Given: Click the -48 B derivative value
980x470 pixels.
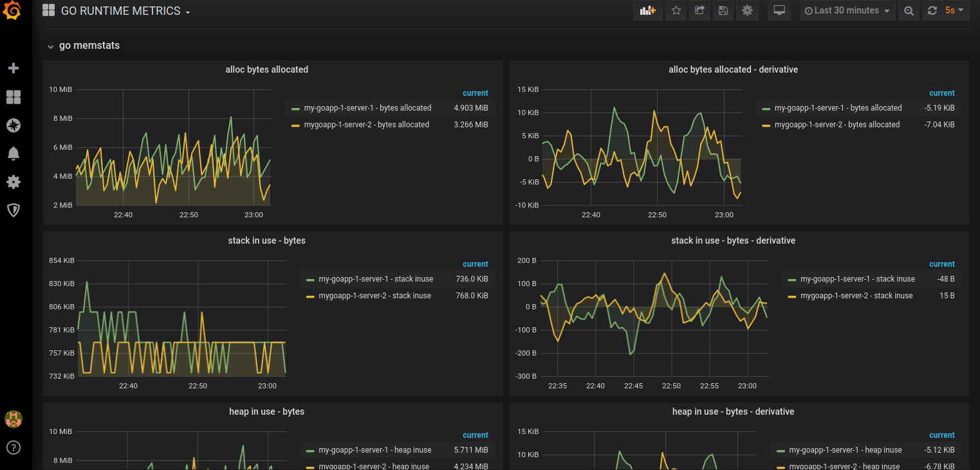Looking at the screenshot, I should click(x=946, y=279).
